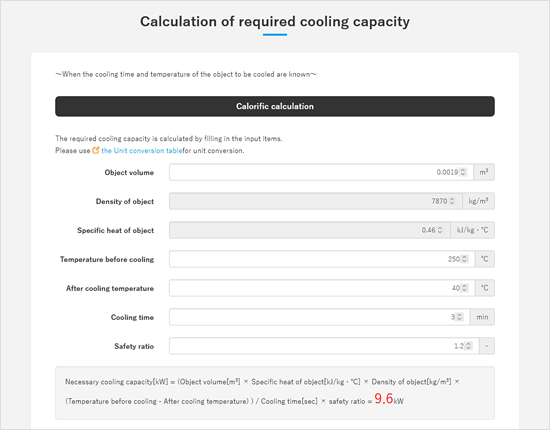Click the Calorific calculation header bar
Screen dimensions: 550x430
click(x=275, y=106)
